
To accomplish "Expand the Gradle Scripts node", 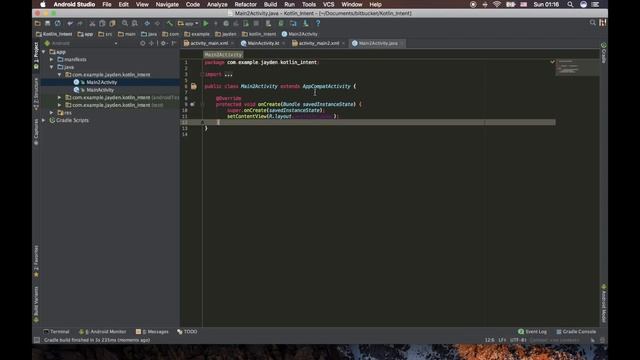I will tap(44, 120).
